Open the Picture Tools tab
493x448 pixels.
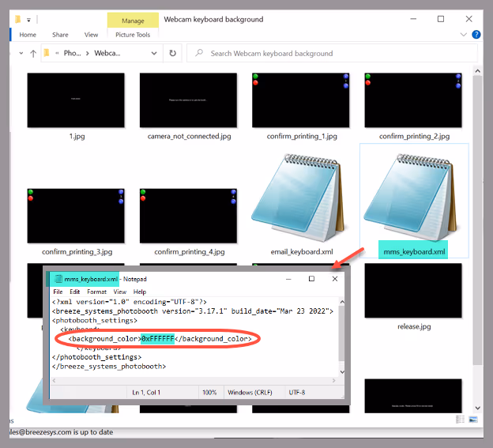click(x=133, y=35)
